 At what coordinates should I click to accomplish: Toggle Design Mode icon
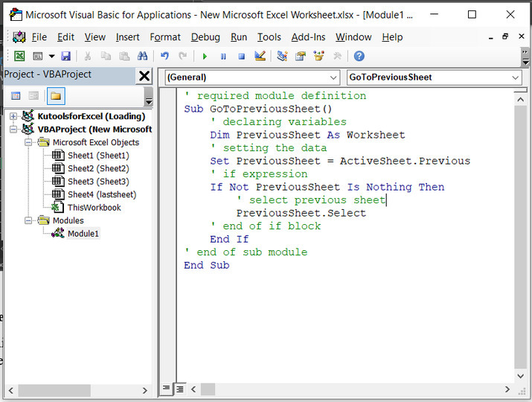click(x=260, y=56)
